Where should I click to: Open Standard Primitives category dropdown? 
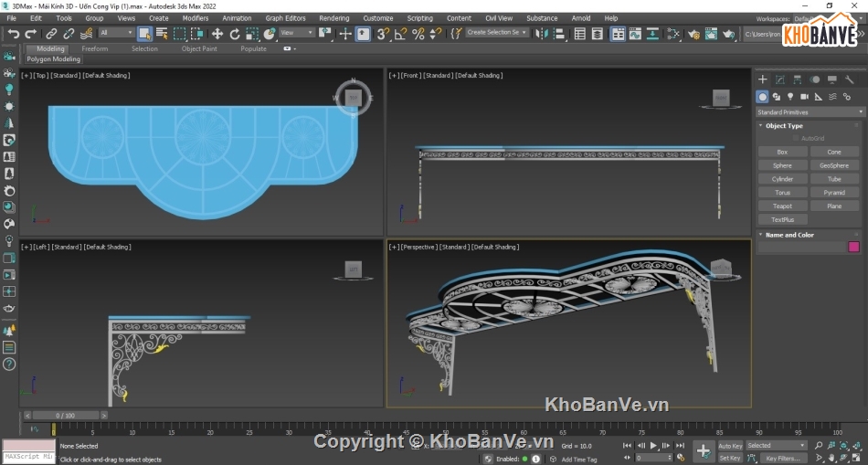[x=810, y=112]
